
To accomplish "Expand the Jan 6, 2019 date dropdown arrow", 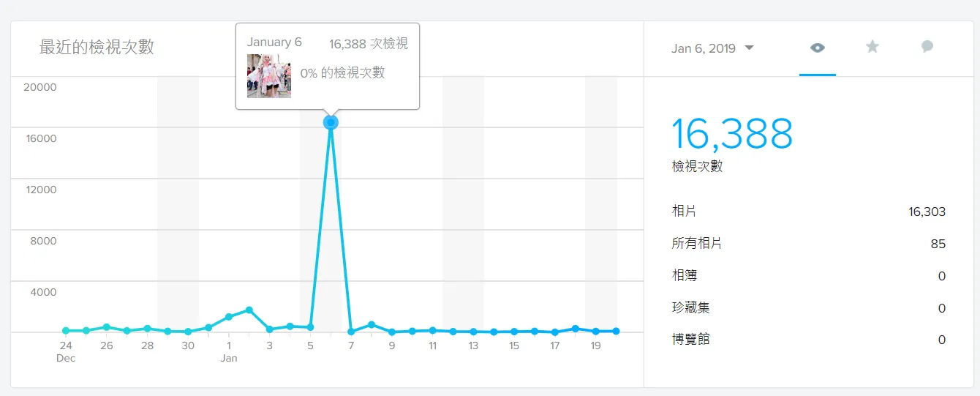I will click(x=749, y=48).
